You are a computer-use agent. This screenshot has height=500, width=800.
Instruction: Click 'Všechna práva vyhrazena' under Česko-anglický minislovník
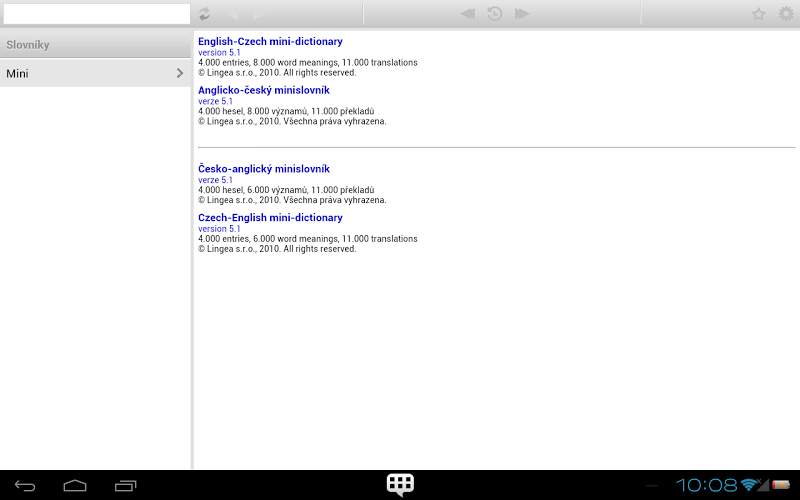[x=335, y=200]
